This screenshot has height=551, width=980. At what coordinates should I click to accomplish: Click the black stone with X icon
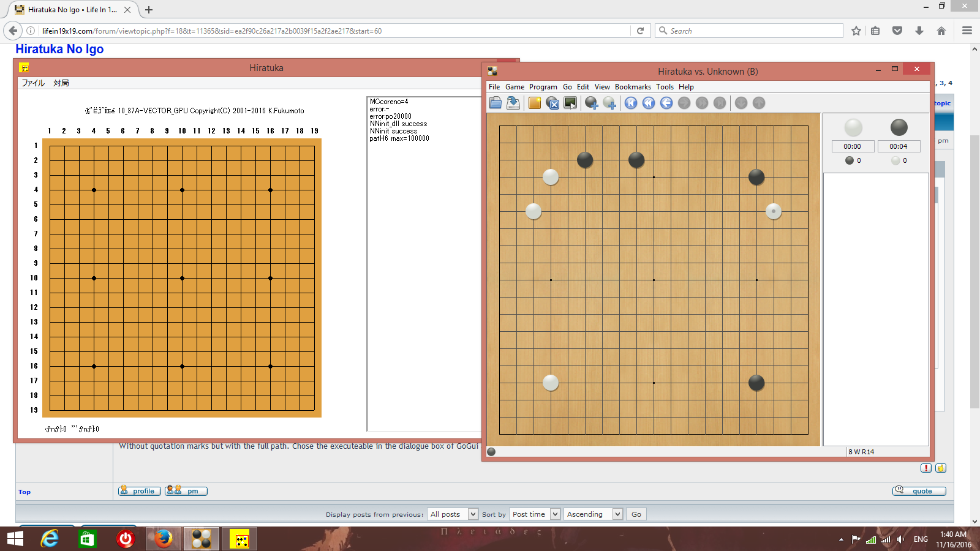552,103
